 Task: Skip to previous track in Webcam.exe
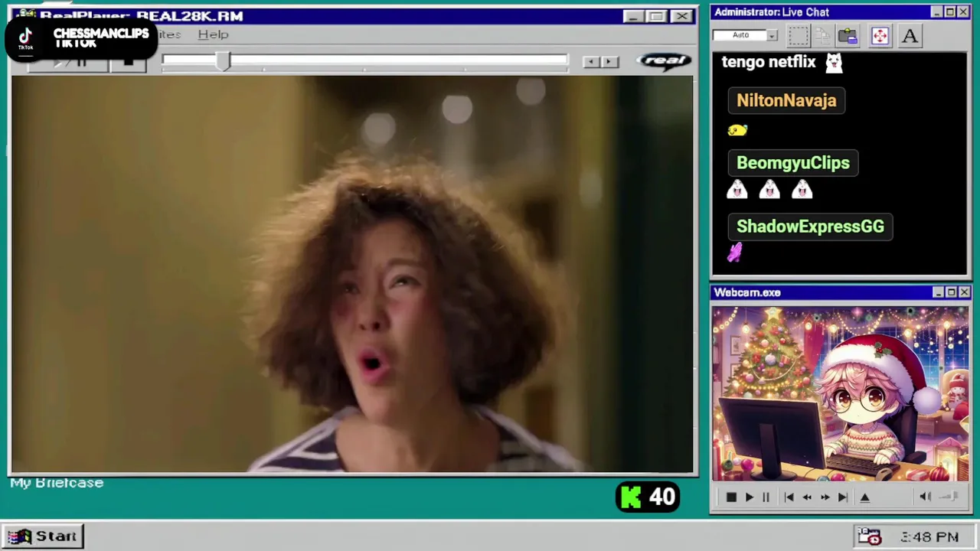[x=789, y=497]
